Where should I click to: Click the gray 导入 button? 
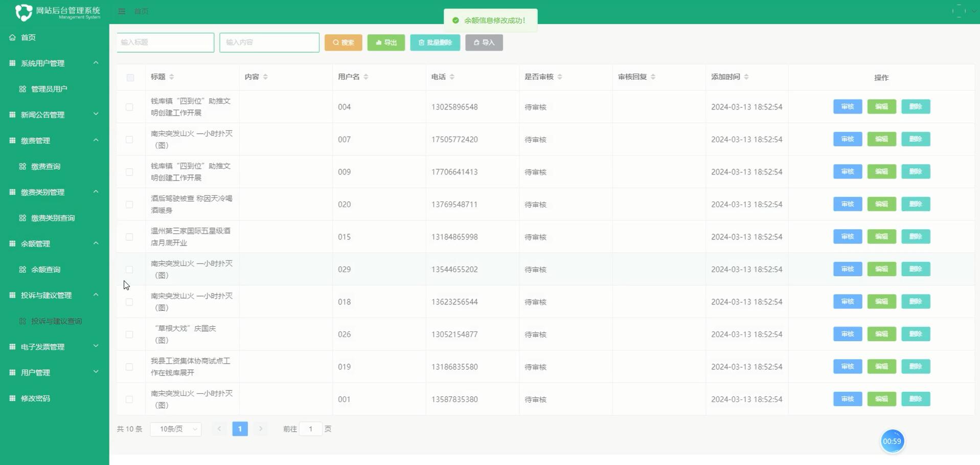point(484,42)
